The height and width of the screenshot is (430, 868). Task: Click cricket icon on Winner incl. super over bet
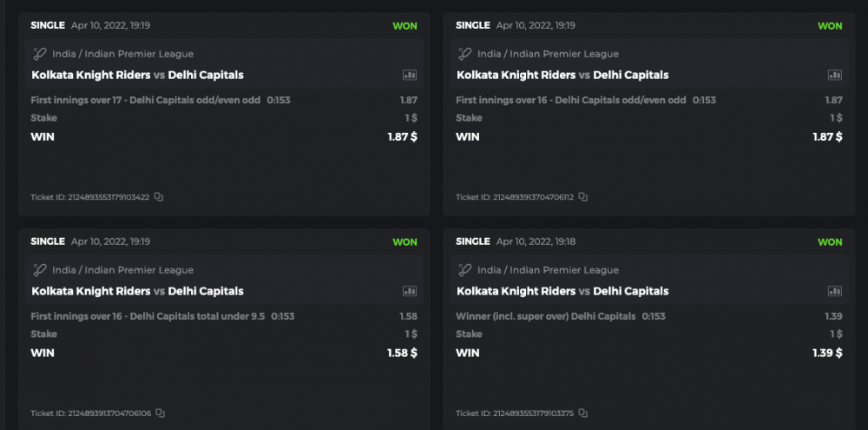[x=464, y=270]
